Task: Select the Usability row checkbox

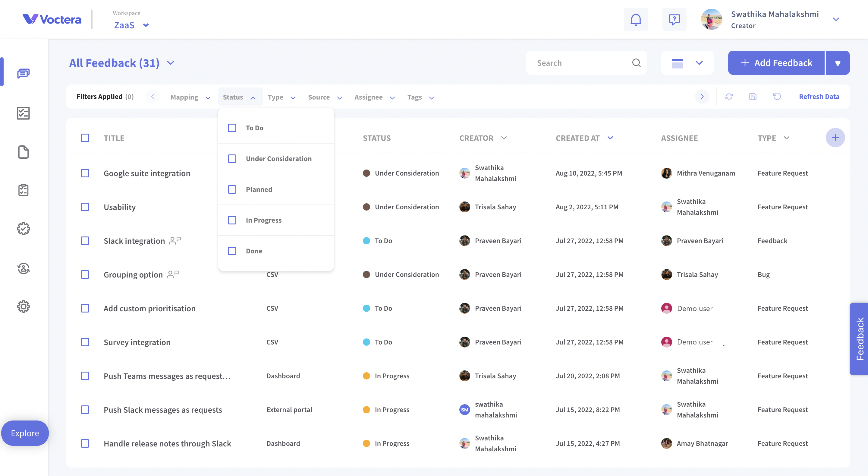Action: point(85,207)
